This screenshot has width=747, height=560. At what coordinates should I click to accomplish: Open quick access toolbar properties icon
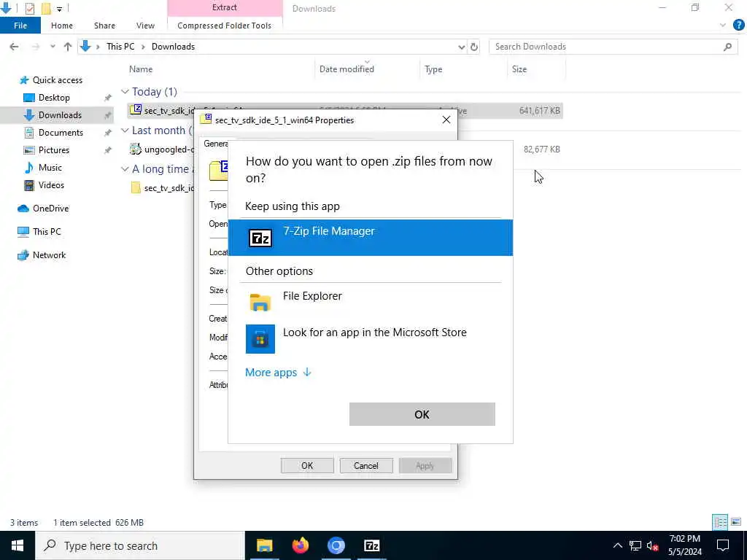[x=29, y=8]
